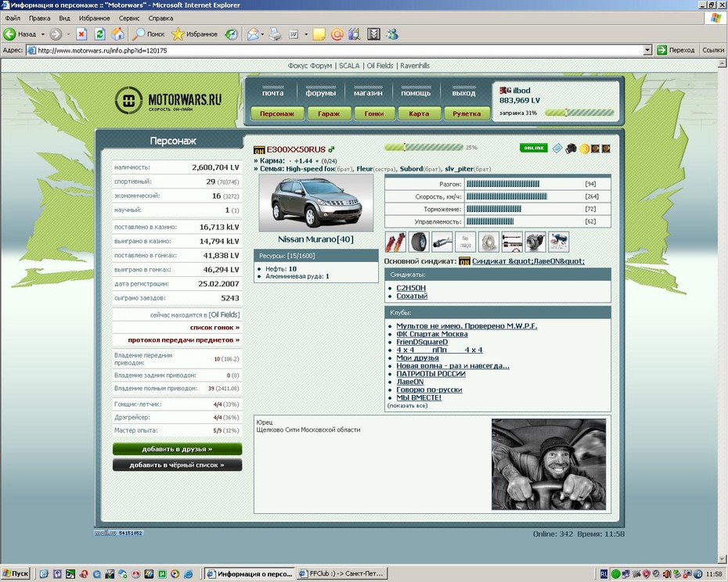The width and height of the screenshot is (728, 582).
Task: Click the Разгон stat bar
Action: pos(503,184)
